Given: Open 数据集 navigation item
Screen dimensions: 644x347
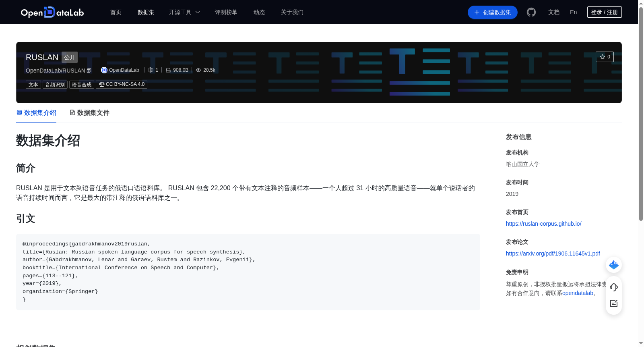Looking at the screenshot, I should pyautogui.click(x=146, y=12).
